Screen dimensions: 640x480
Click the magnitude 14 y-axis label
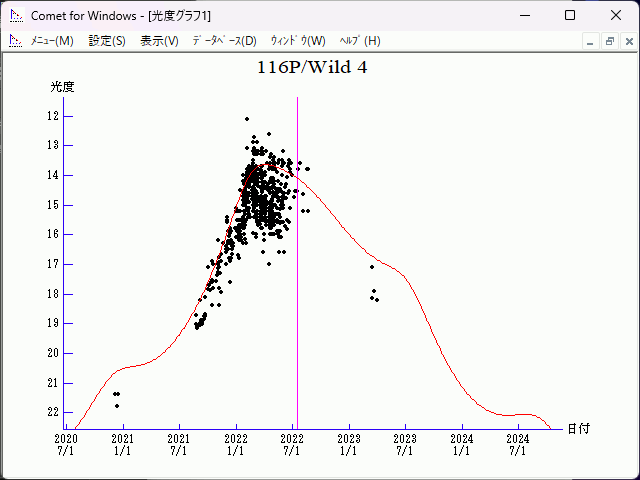[53, 175]
